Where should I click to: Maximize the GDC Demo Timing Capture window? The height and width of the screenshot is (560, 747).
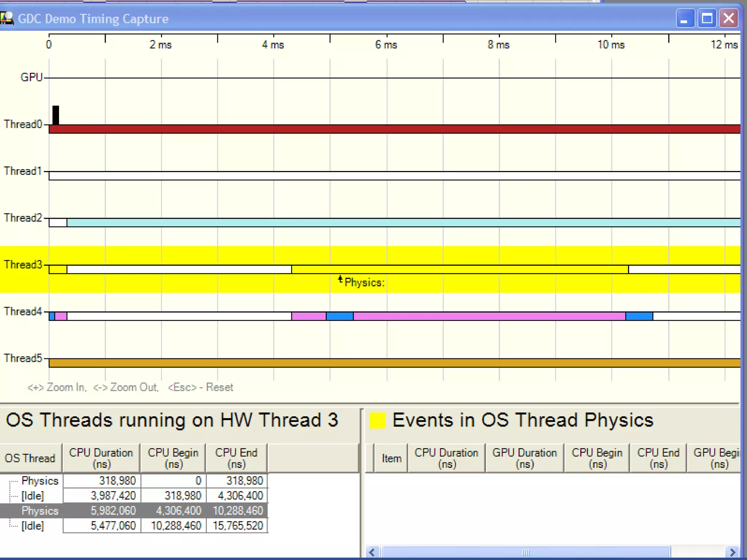[x=707, y=18]
